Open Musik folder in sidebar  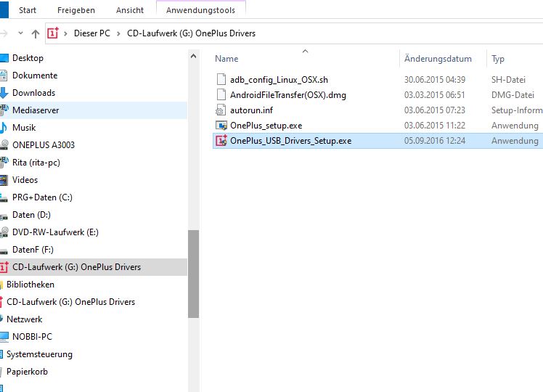coord(24,128)
